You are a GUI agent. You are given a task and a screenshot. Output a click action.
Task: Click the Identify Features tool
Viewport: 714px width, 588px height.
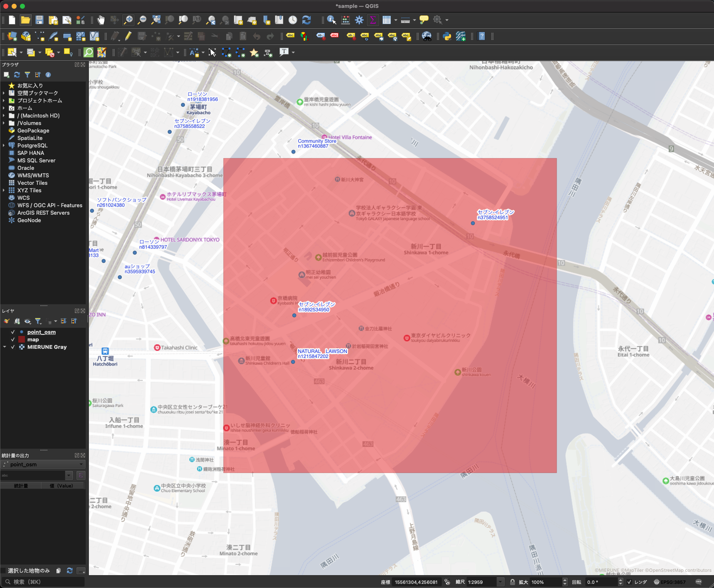pos(331,20)
